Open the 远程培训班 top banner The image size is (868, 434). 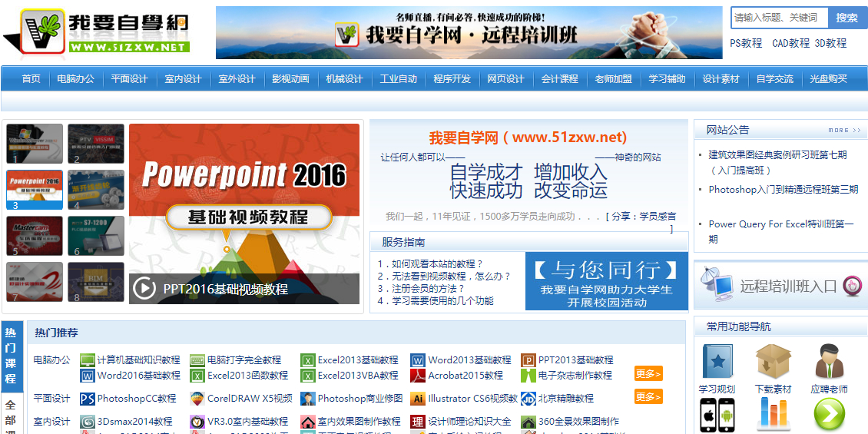(469, 33)
